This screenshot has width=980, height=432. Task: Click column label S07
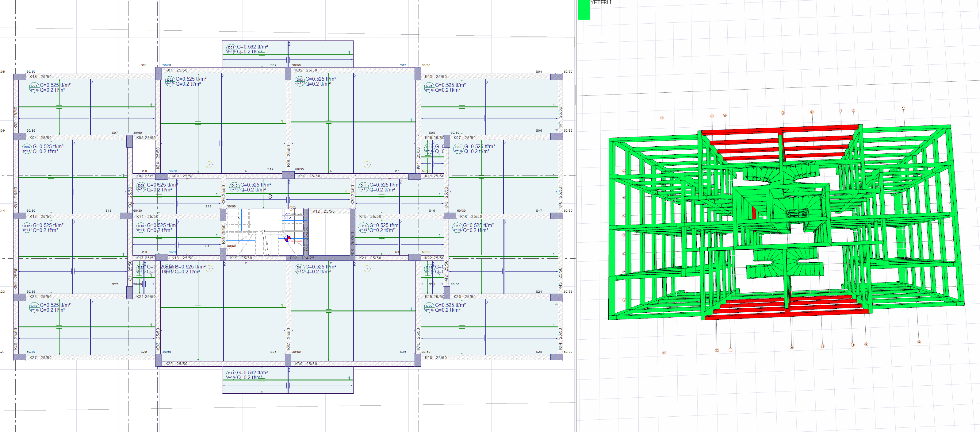pos(115,133)
